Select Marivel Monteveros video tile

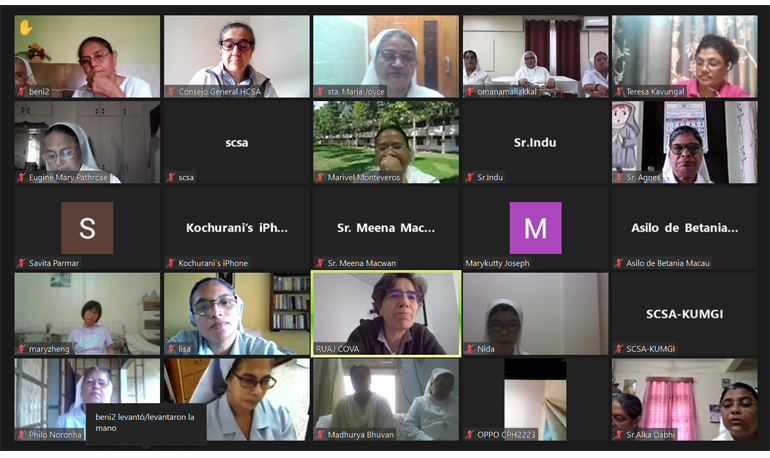click(386, 142)
